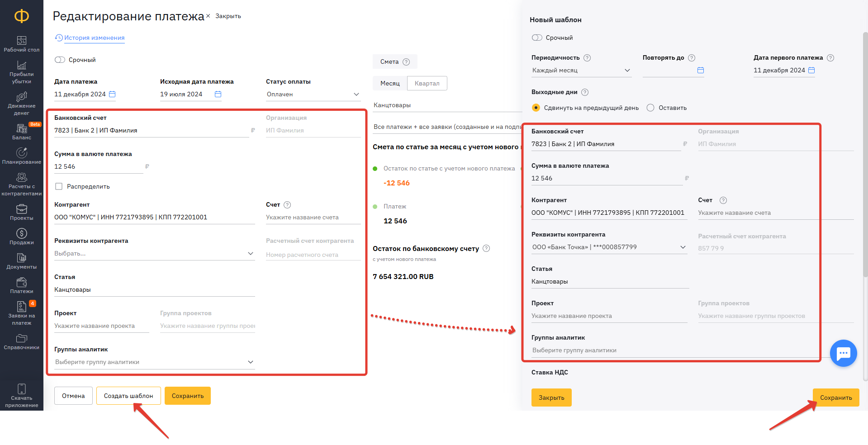Screen dimensions: 868x445
Task: Open calendar for Дата платежа field
Action: click(112, 94)
